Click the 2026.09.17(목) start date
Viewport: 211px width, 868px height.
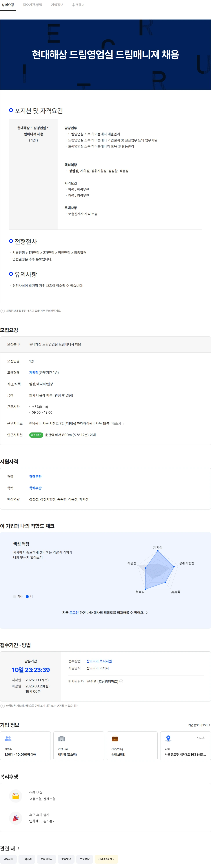click(x=37, y=680)
